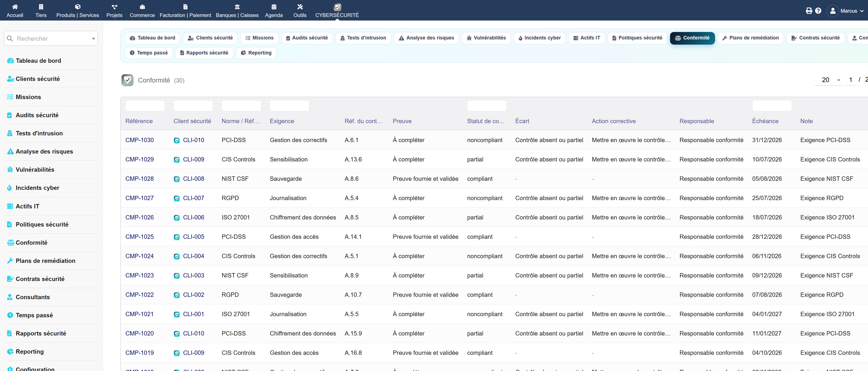Click the print icon in top bar
Screen dimensions: 868x371
(x=809, y=11)
